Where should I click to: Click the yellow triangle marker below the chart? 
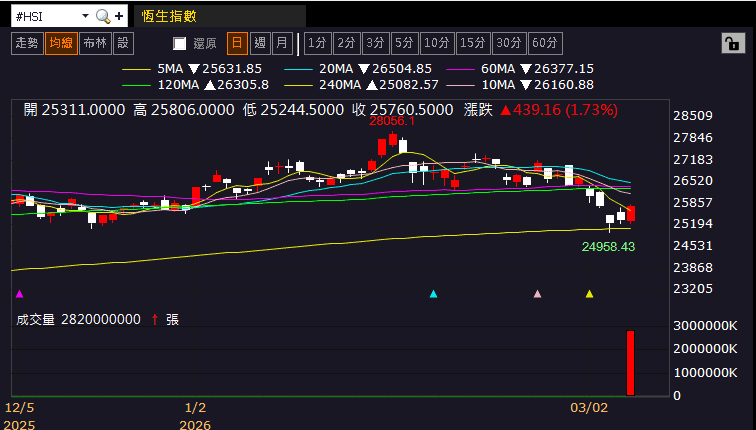[x=589, y=294]
